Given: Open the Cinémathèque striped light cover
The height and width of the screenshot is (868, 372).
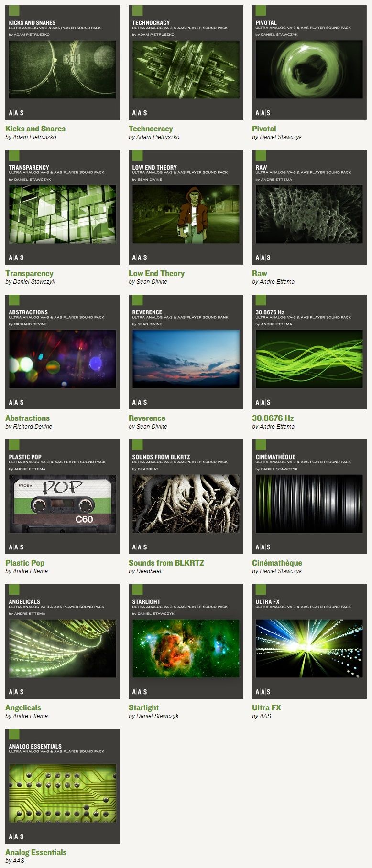Looking at the screenshot, I should [x=309, y=497].
